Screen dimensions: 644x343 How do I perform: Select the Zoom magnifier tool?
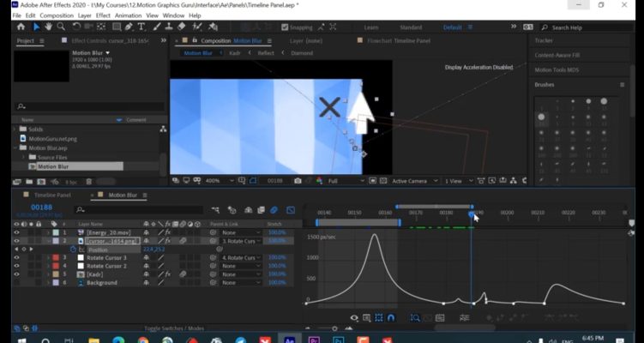pos(61,27)
